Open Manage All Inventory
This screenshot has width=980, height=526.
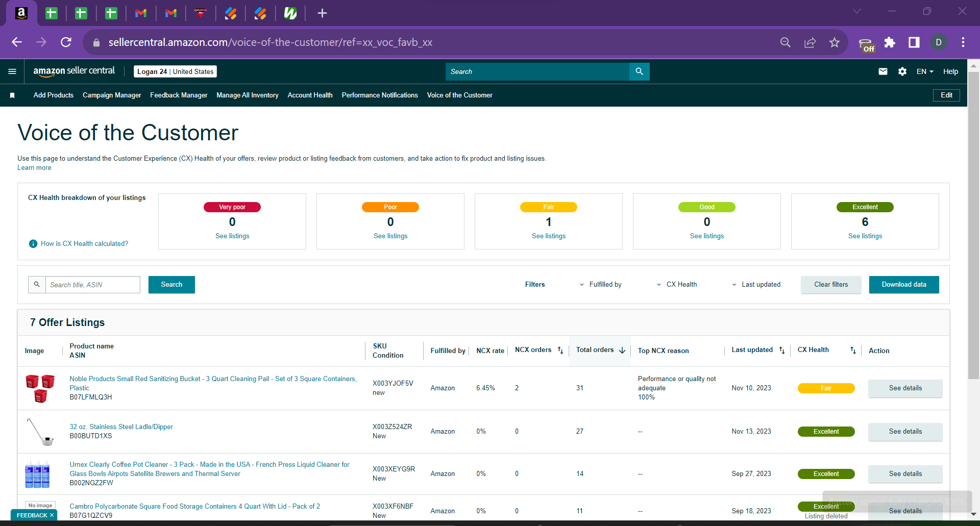(248, 95)
